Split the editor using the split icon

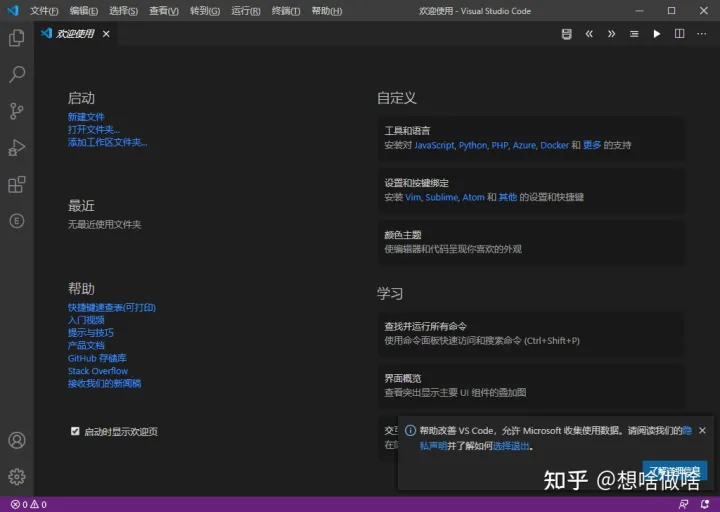[x=680, y=34]
